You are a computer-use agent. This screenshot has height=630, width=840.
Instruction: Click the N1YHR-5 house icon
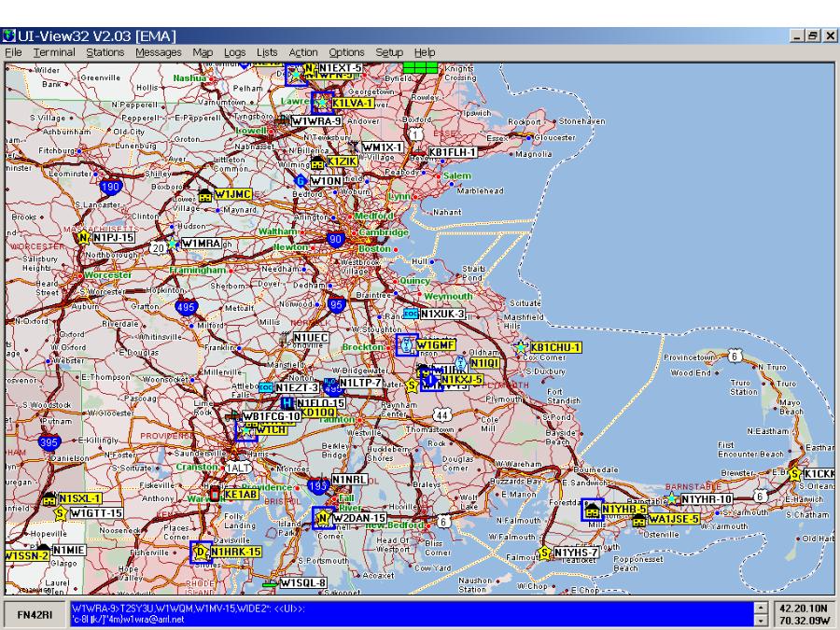(591, 510)
